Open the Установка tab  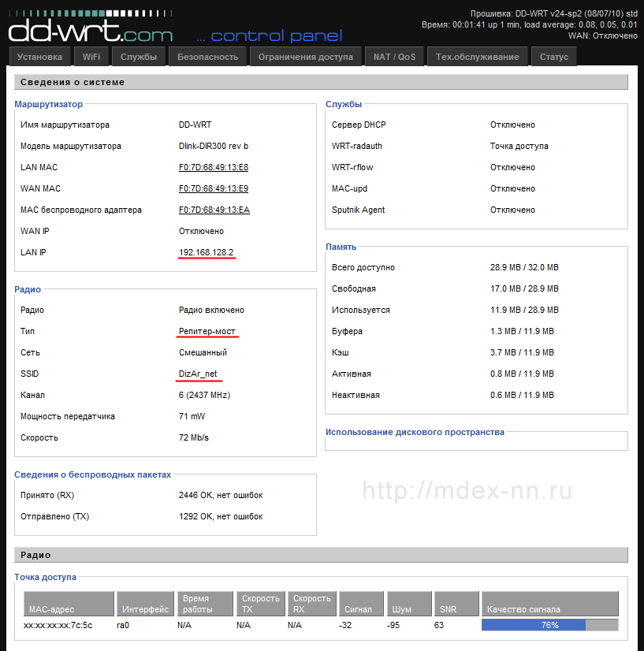click(39, 57)
